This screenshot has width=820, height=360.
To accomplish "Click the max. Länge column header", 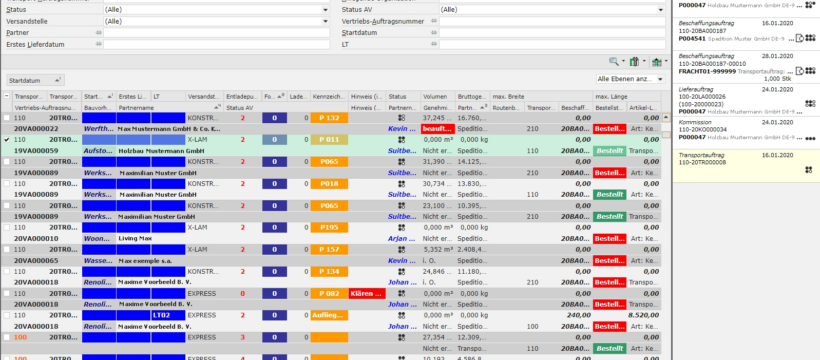I will click(627, 96).
